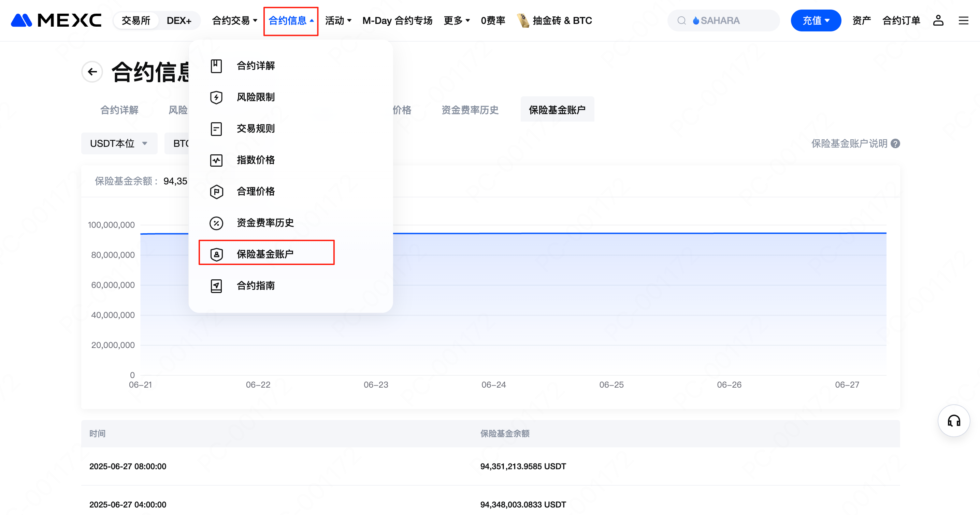Switch to the 交易所 toggle option
980x515 pixels.
[136, 20]
